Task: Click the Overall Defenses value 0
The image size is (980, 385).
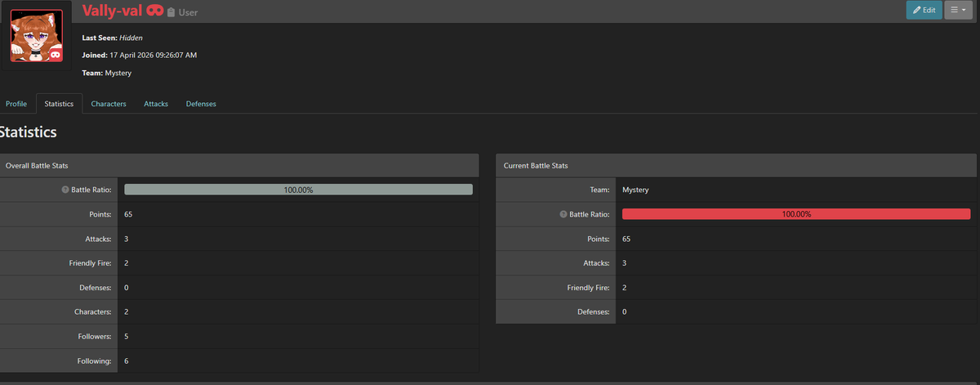Action: tap(127, 288)
